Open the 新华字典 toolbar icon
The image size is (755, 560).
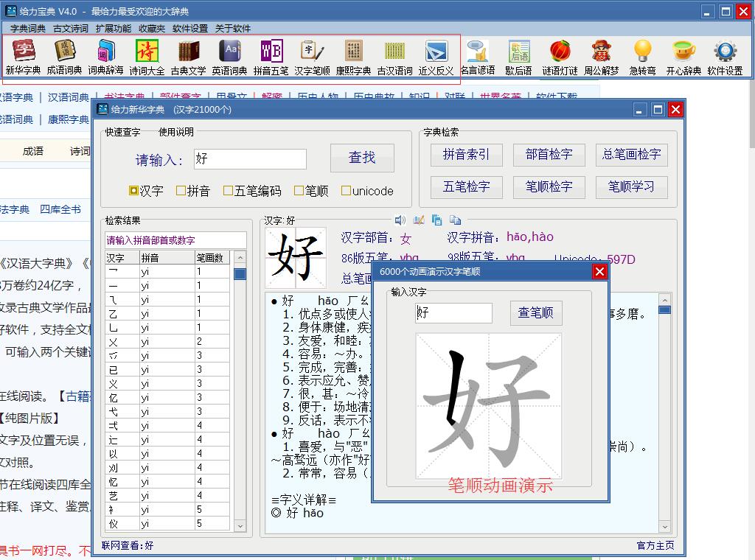[x=23, y=57]
